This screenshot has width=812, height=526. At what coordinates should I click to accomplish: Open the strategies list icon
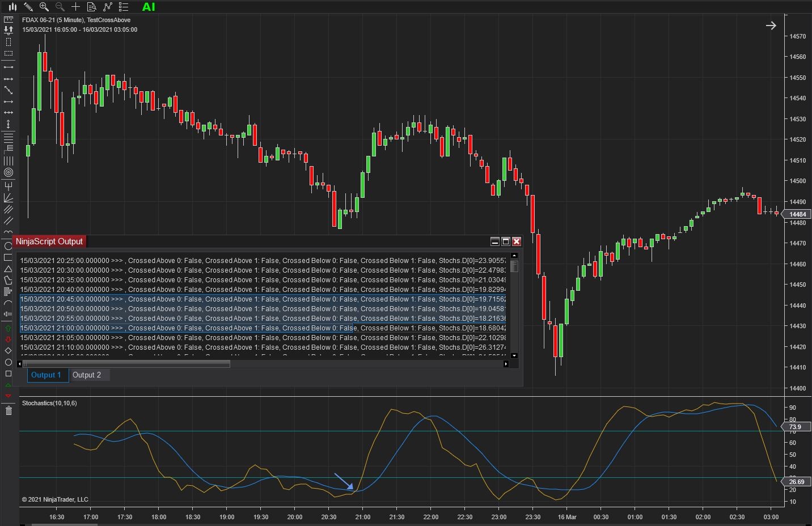(x=123, y=7)
